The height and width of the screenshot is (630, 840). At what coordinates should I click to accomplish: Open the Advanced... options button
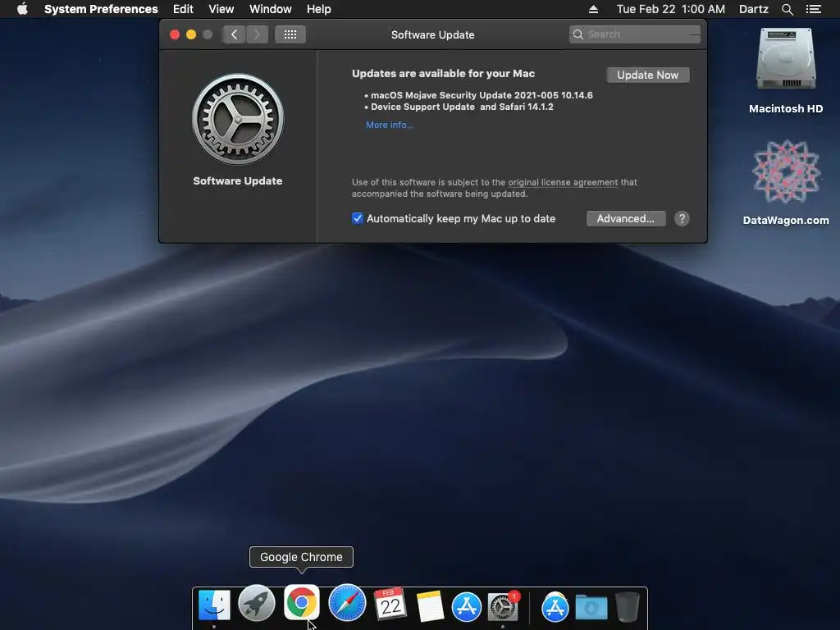point(626,218)
